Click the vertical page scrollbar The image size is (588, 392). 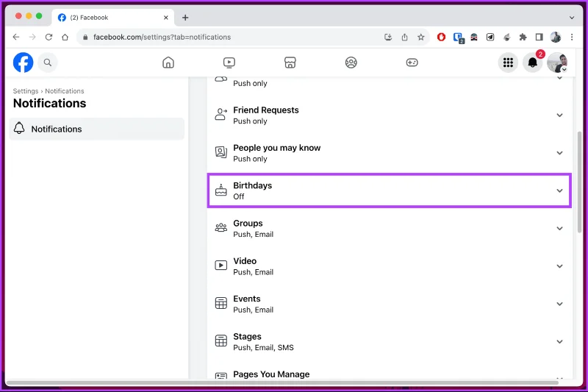tap(579, 182)
